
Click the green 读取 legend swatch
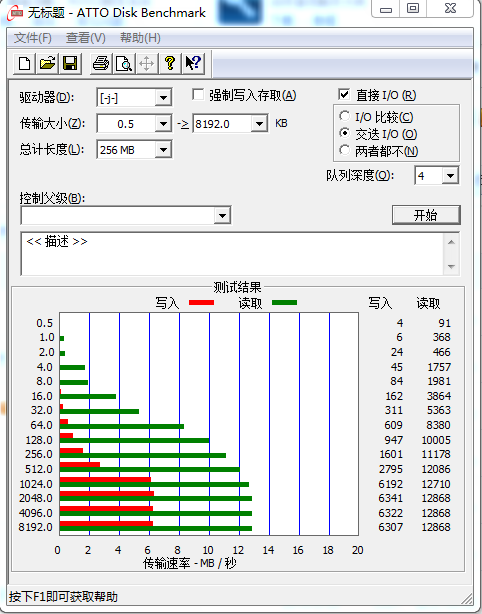[x=284, y=302]
